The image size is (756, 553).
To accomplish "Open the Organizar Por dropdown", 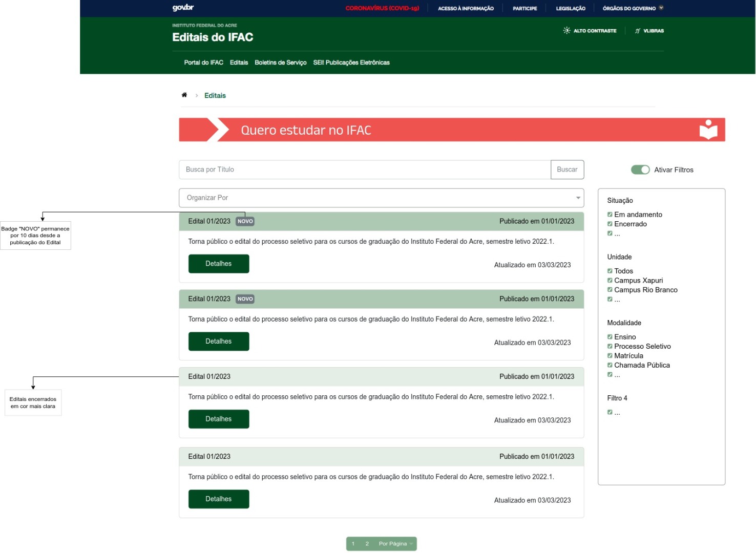I will click(381, 198).
